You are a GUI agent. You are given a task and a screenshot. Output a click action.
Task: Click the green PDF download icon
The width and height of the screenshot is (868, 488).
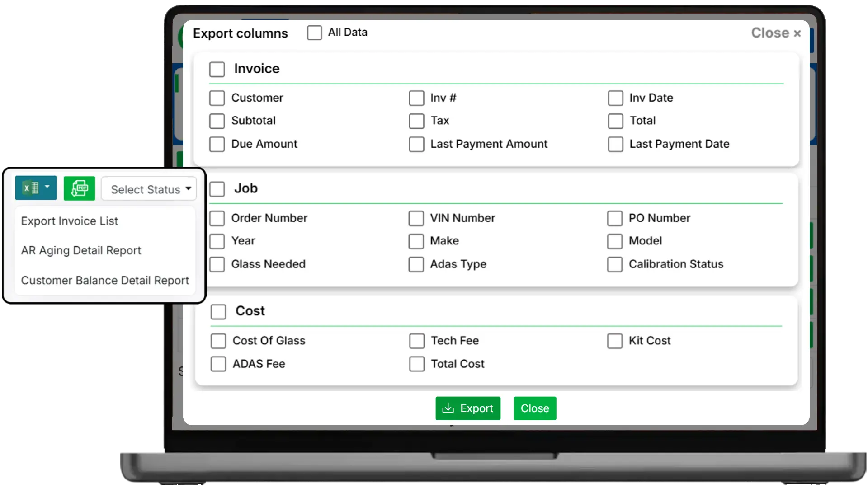click(80, 188)
